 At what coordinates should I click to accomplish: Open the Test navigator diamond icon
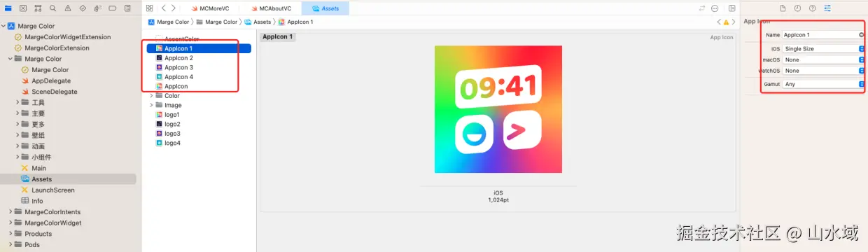tap(83, 8)
